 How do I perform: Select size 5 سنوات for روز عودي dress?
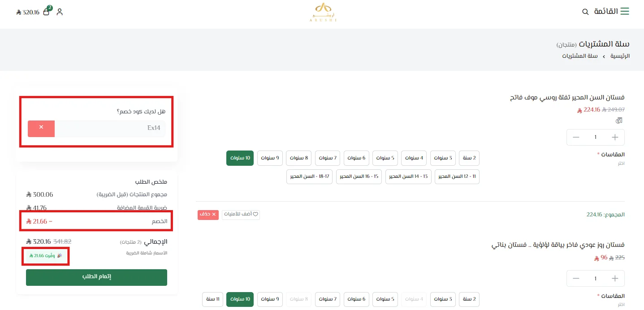385,299
